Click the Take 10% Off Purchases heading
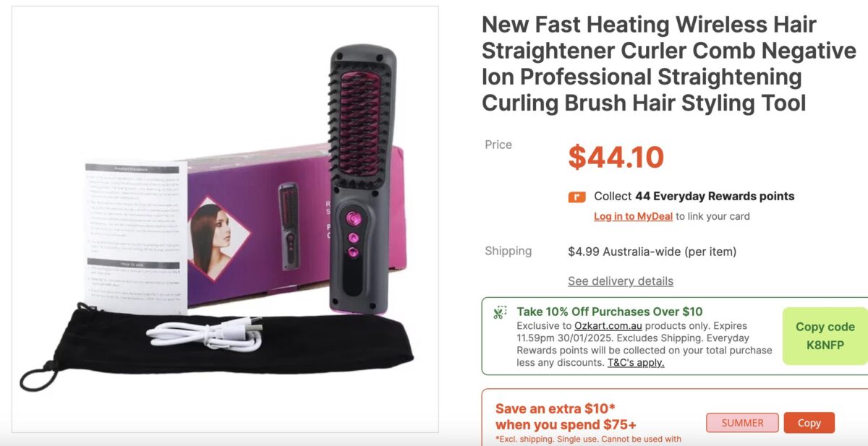 click(610, 312)
